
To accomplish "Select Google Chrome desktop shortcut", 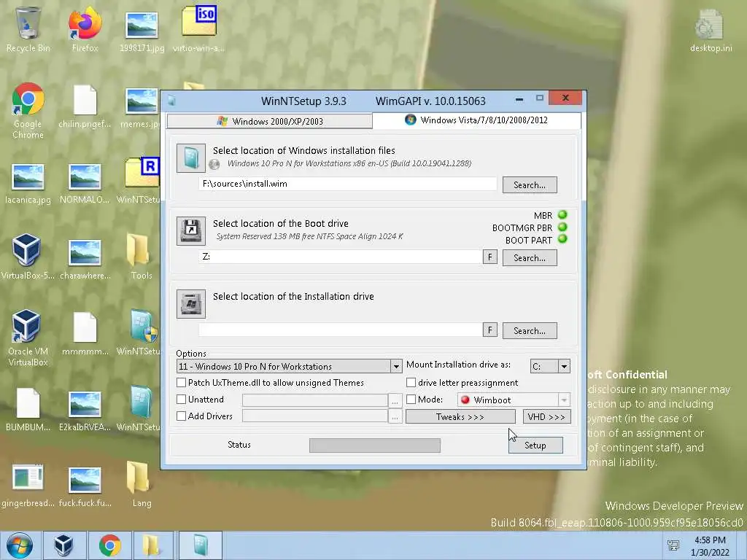I will 28,111.
